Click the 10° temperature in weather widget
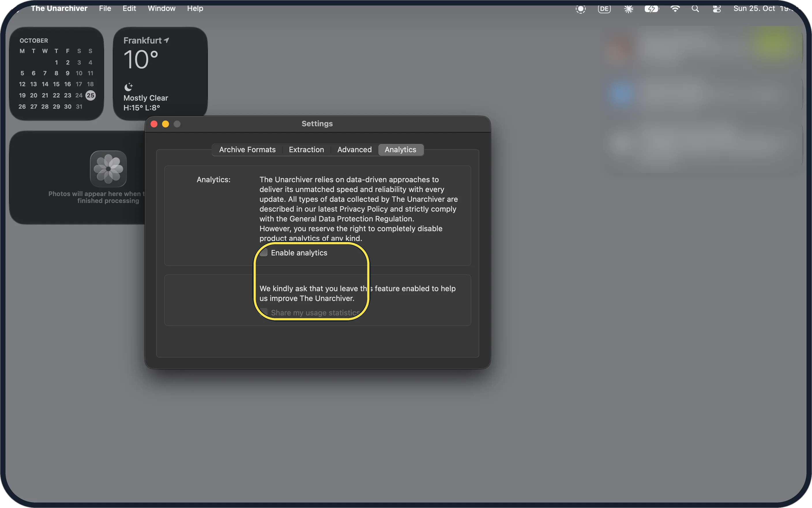 coord(141,59)
